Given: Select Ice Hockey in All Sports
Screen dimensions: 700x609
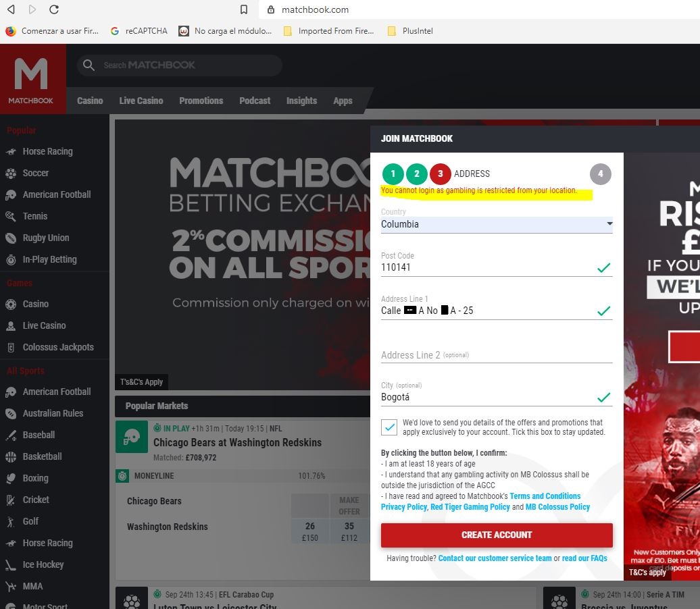Looking at the screenshot, I should 55,565.
